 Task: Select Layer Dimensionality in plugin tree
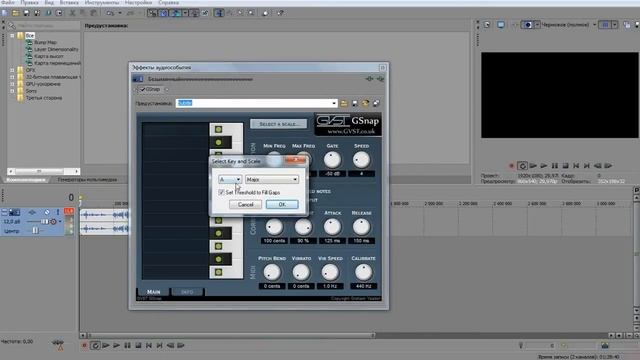[x=56, y=49]
